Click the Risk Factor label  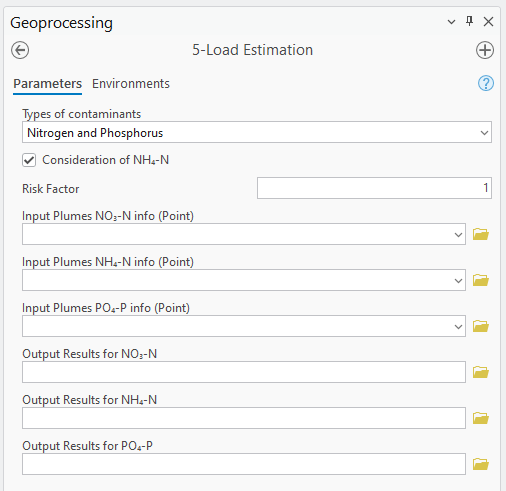pos(51,189)
